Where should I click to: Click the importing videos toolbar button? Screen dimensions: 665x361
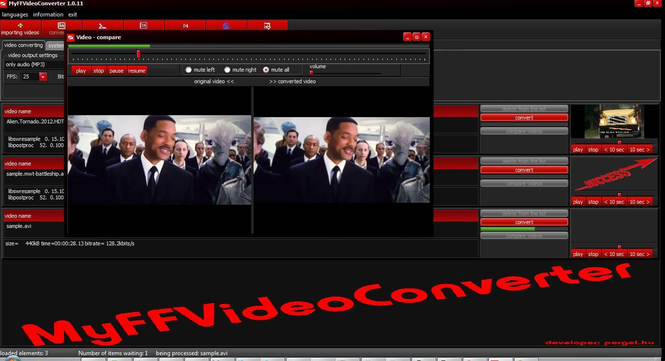point(20,29)
